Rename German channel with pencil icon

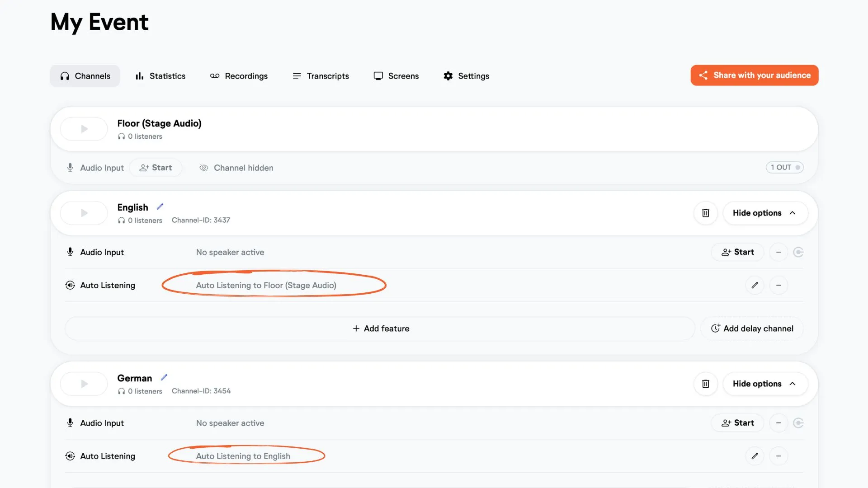[x=164, y=377]
